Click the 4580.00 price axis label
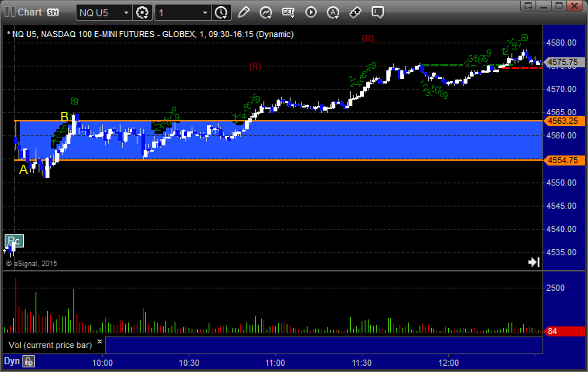This screenshot has height=372, width=588. click(x=562, y=43)
